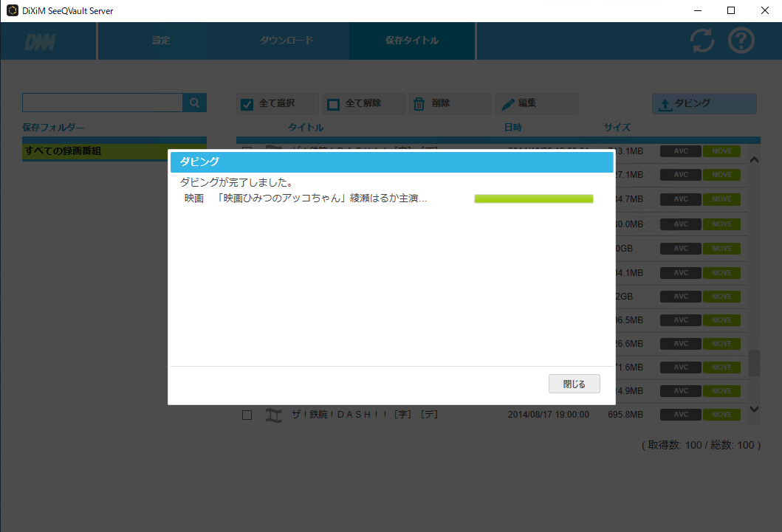This screenshot has width=782, height=532.
Task: Open help via question mark icon
Action: [741, 41]
